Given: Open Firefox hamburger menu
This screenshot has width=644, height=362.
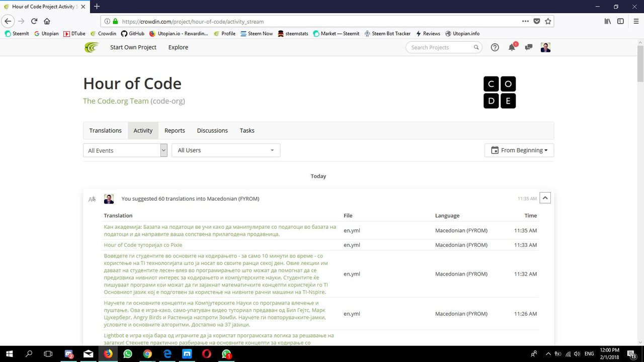Looking at the screenshot, I should click(635, 21).
